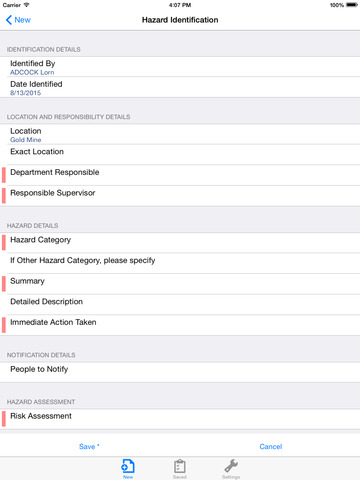360x480 pixels.
Task: Tap the battery indicator in status bar
Action: [x=352, y=5]
